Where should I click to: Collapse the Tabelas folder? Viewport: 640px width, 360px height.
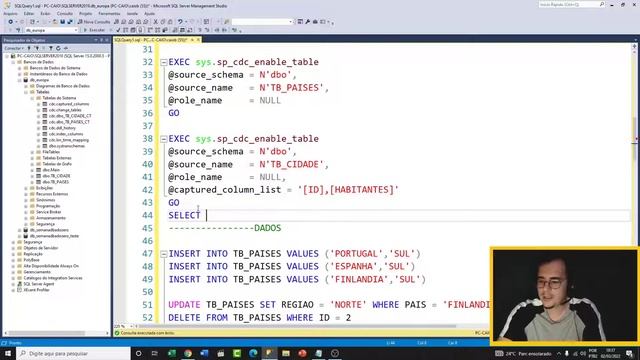[26, 92]
